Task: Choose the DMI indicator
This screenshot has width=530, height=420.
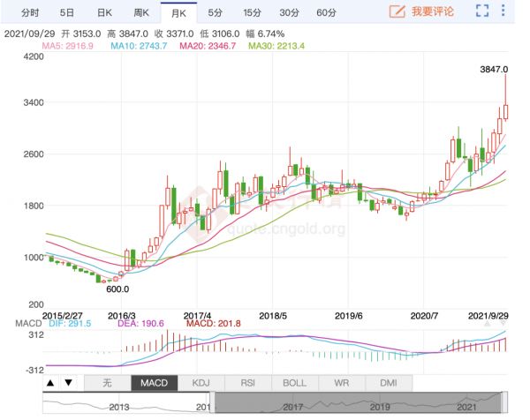Action: click(x=388, y=383)
